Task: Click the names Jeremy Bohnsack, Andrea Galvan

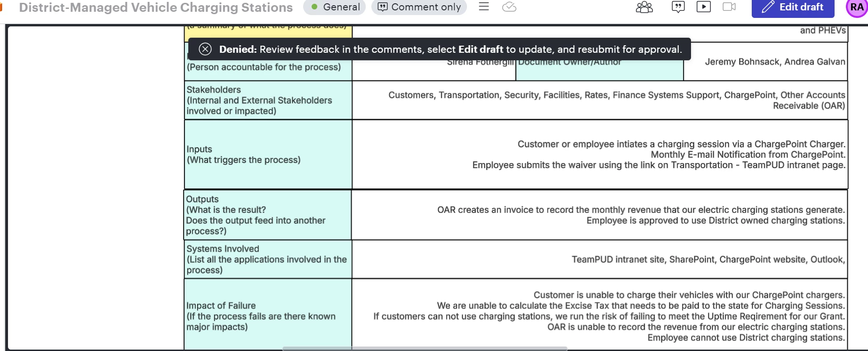Action: tap(775, 62)
